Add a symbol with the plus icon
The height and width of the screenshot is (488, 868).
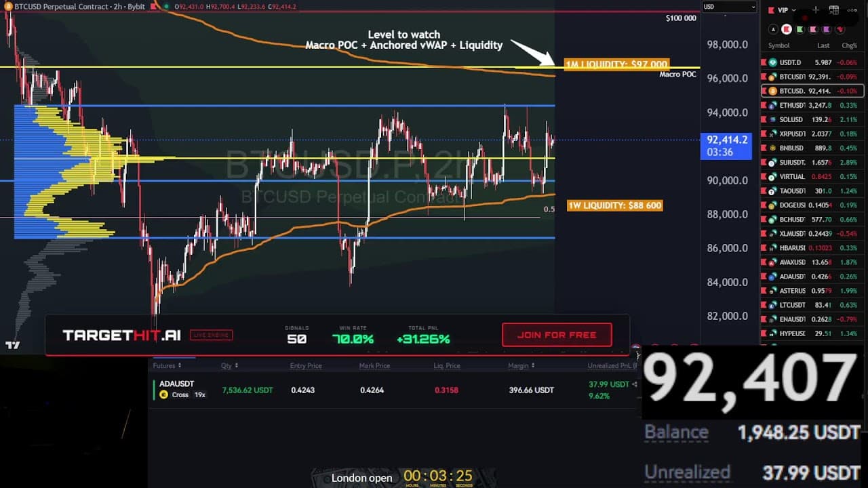pos(816,10)
